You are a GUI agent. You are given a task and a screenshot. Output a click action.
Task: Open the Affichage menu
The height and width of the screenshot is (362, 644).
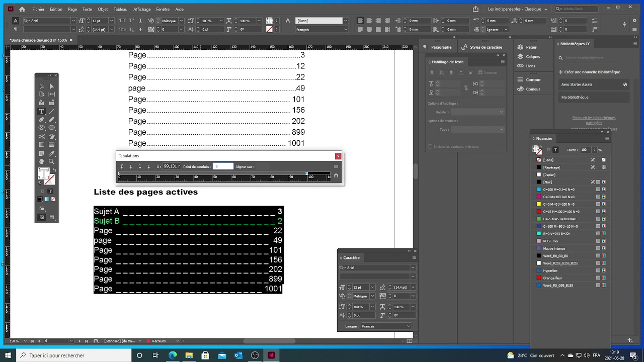(142, 9)
